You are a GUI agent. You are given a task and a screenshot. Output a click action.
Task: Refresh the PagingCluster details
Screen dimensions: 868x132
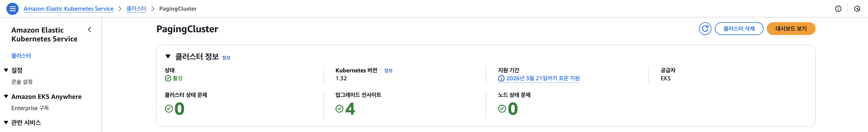coord(705,29)
